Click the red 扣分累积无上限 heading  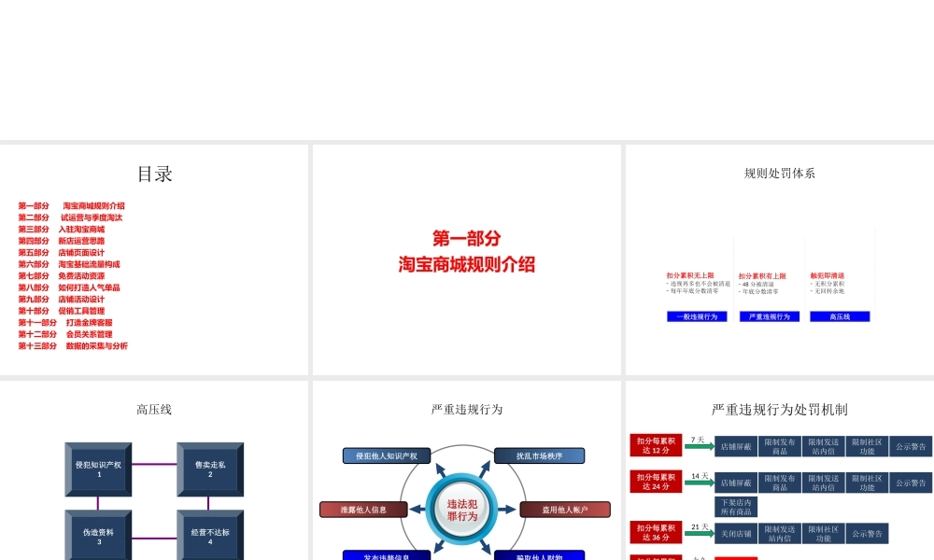[x=690, y=275]
